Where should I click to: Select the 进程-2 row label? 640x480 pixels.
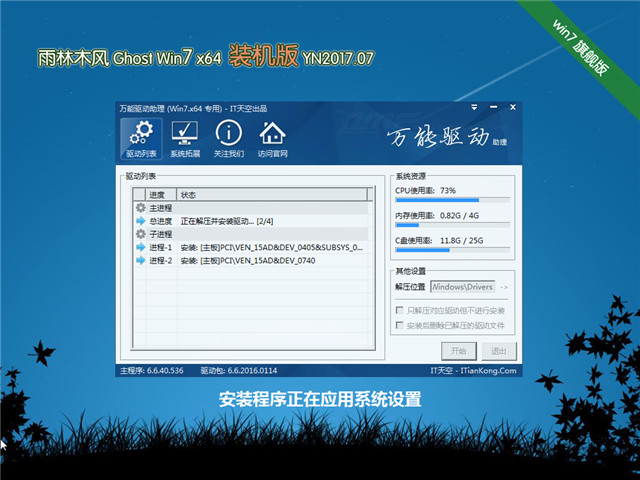[x=160, y=260]
